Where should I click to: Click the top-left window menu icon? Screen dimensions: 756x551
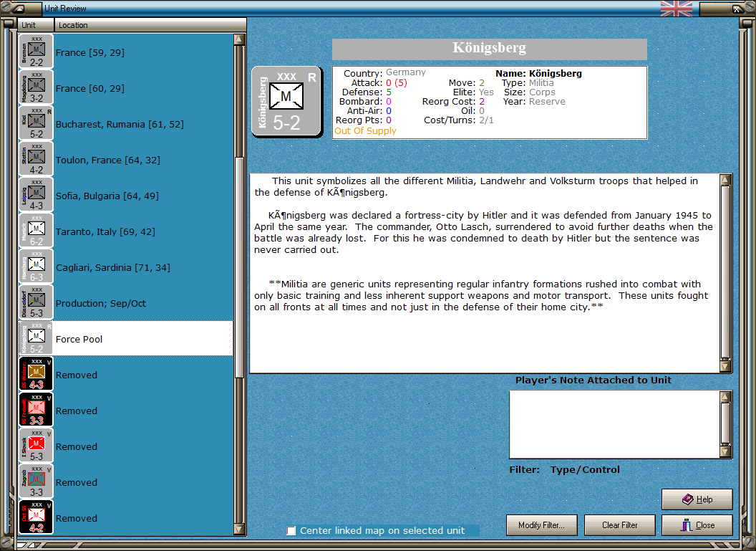coord(18,8)
